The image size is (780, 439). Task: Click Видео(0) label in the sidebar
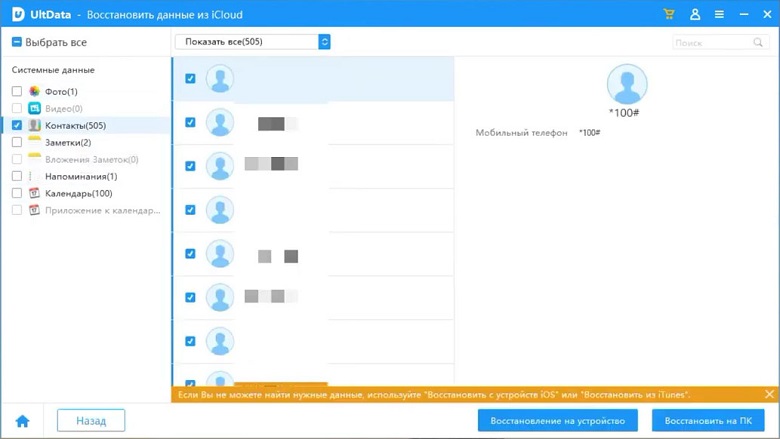[64, 108]
